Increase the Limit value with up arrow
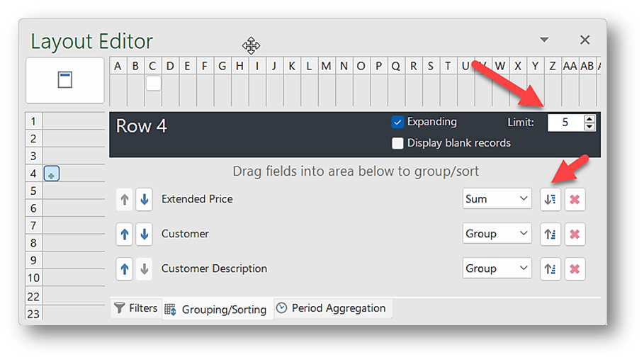Screen dimensions: 644x362 (x=589, y=118)
